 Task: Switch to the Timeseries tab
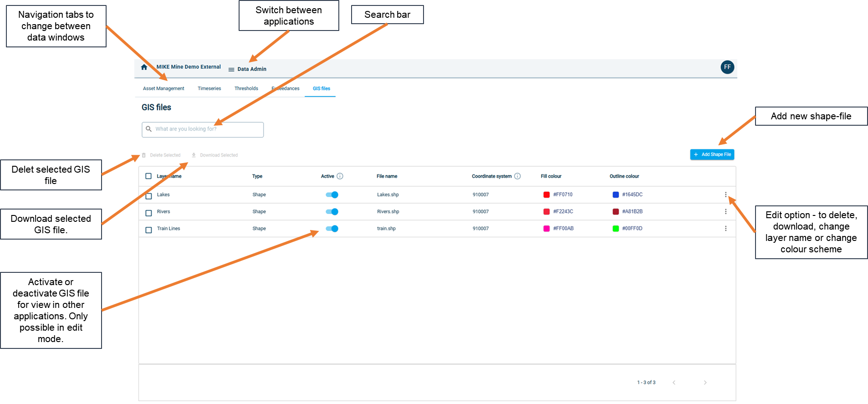(x=209, y=89)
